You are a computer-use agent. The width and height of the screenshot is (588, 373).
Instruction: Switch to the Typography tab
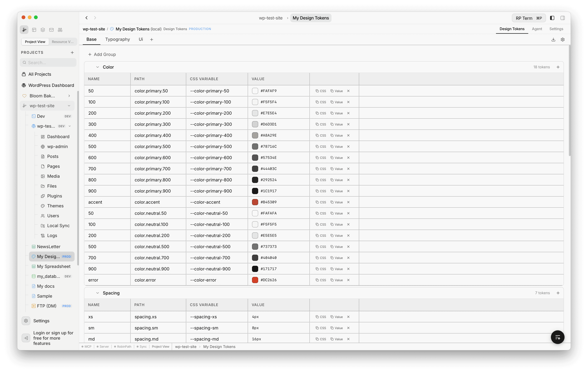point(118,39)
